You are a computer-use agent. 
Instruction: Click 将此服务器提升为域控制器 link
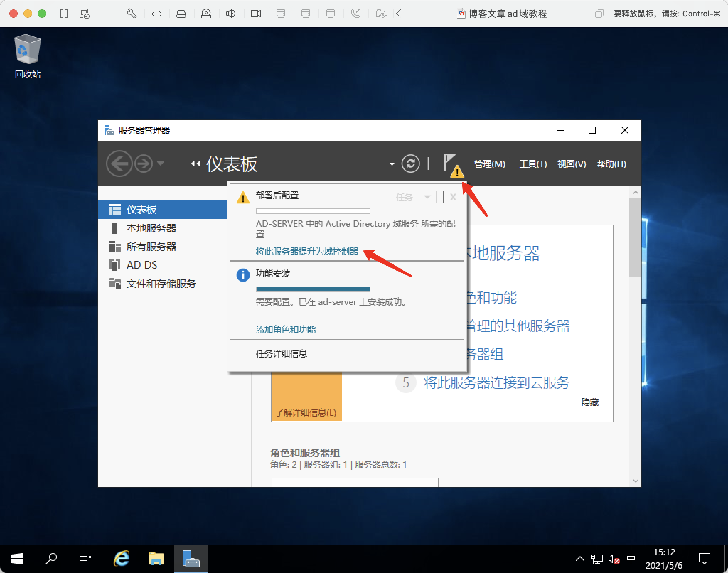click(x=307, y=251)
